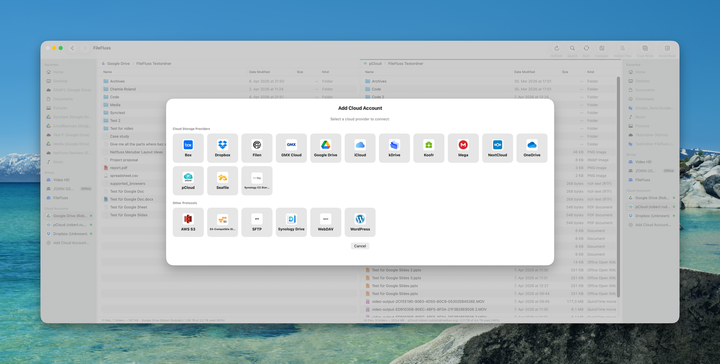The image size is (720, 364).
Task: Connect an iCloud account tile
Action: [360, 148]
